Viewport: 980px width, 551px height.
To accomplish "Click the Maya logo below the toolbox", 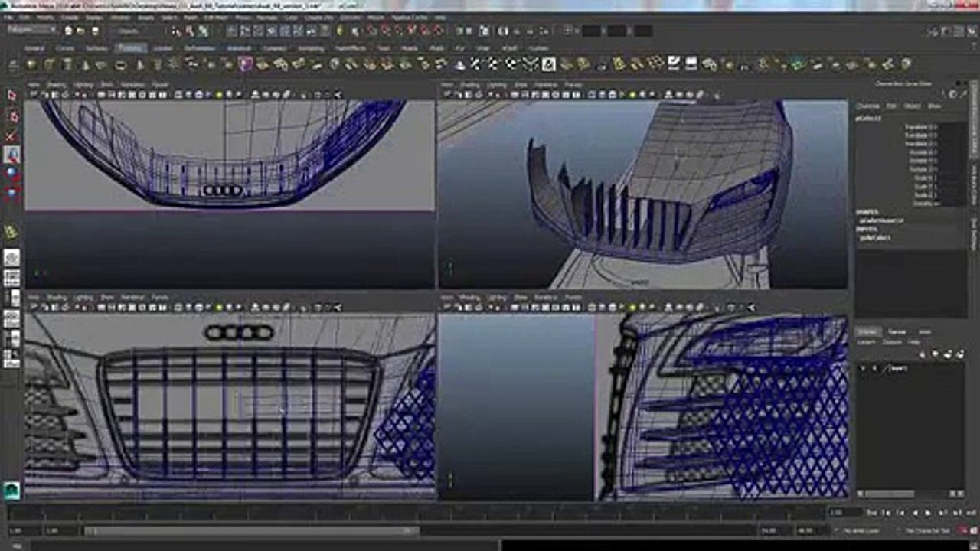I will [x=12, y=490].
